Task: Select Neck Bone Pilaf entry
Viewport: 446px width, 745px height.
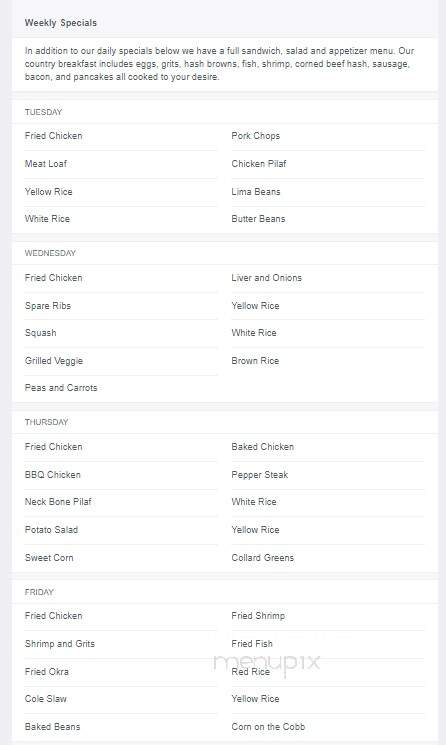Action: 58,502
